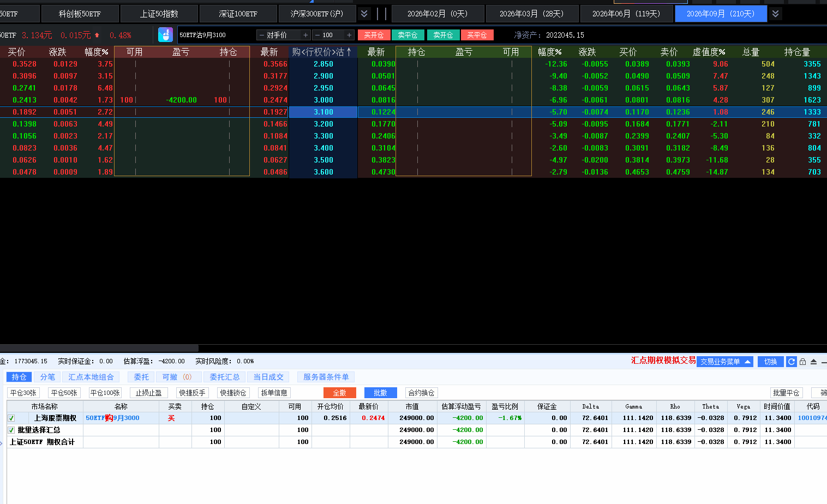827x504 pixels.
Task: Click the orange 全撤 cancel-all button
Action: pos(339,393)
